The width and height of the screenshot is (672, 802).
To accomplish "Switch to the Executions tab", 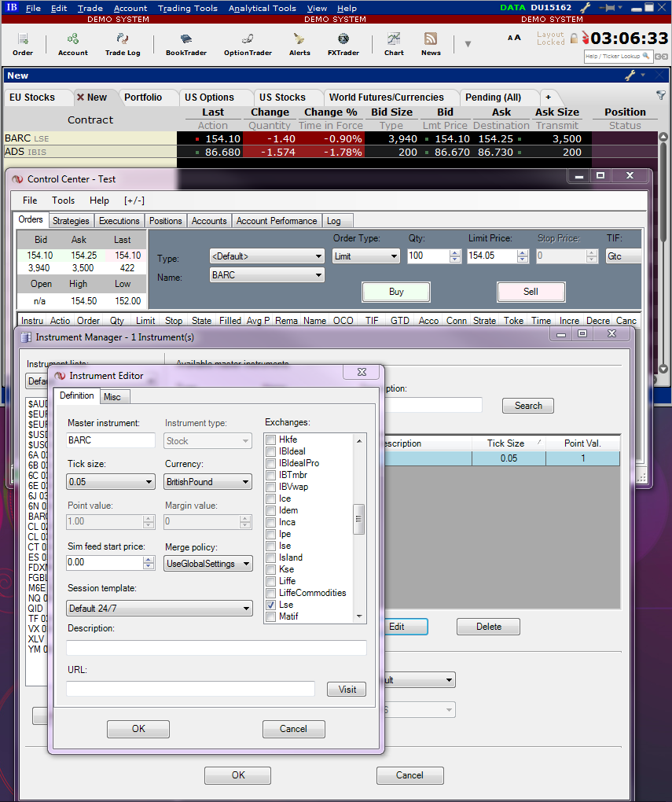I will point(119,221).
